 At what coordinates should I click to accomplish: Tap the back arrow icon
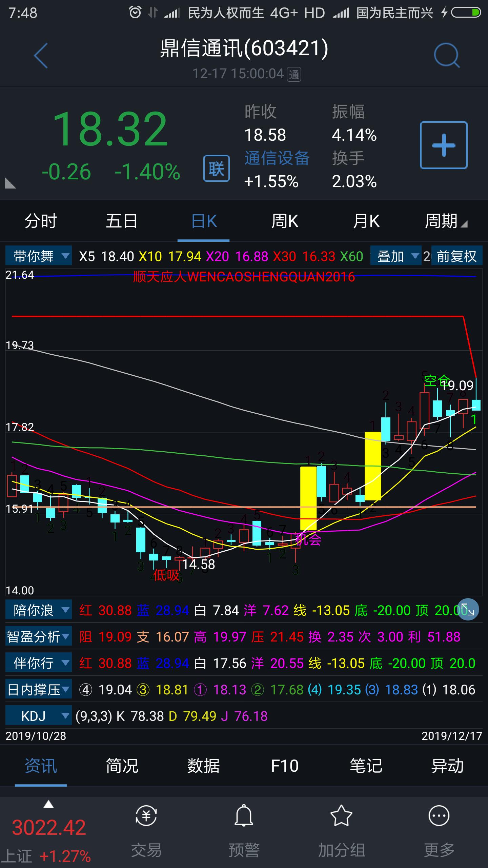(41, 56)
